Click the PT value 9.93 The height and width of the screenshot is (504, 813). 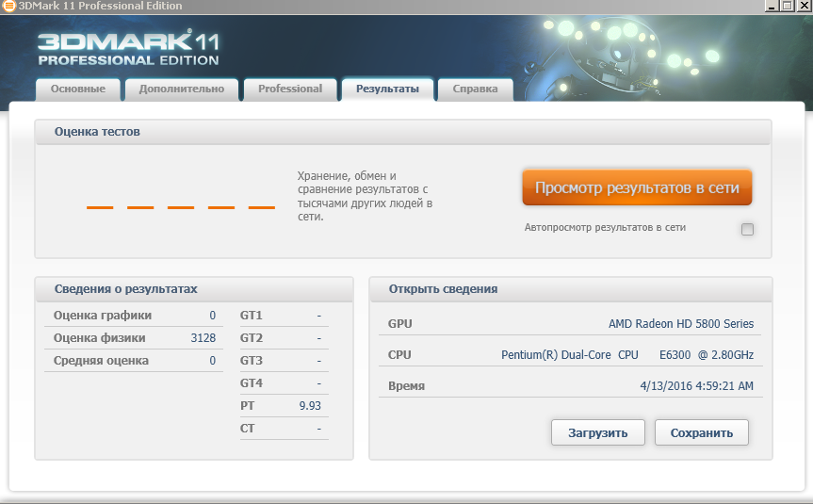tap(310, 406)
